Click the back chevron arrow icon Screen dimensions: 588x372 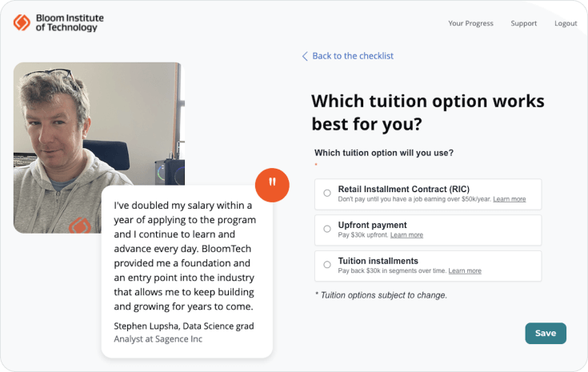point(305,56)
